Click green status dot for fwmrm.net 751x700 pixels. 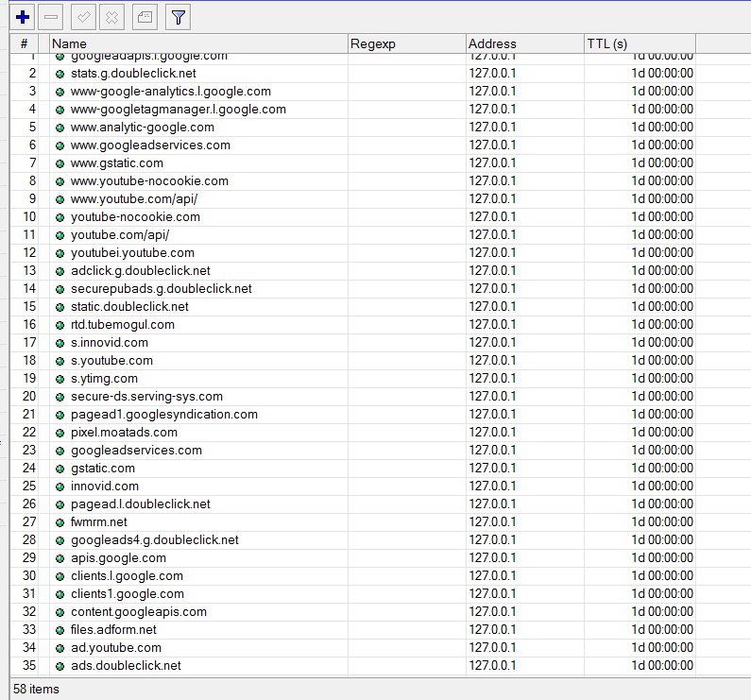(60, 522)
